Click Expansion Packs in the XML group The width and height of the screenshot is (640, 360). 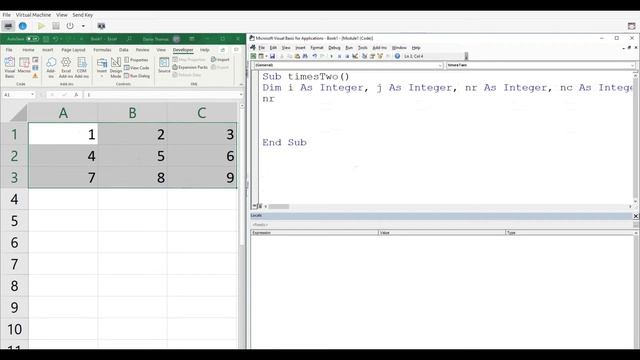pos(190,67)
